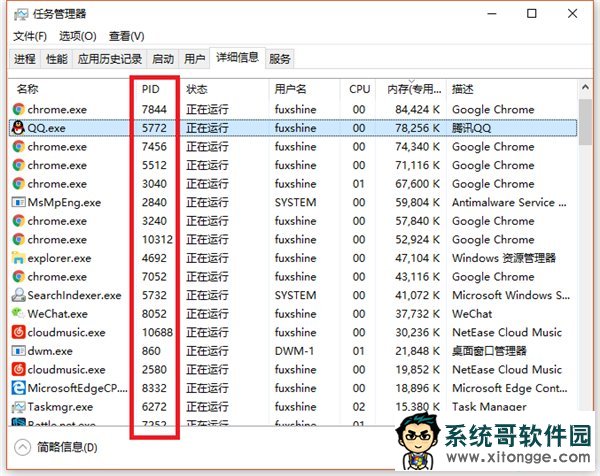Click the Chrome icon for PID 3240
The height and width of the screenshot is (476, 600).
click(x=18, y=221)
